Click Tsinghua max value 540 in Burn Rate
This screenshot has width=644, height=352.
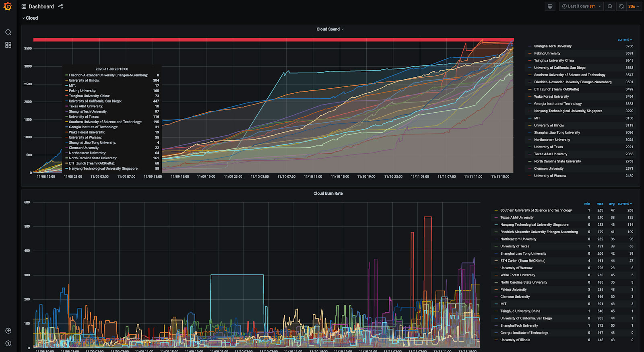pos(600,311)
